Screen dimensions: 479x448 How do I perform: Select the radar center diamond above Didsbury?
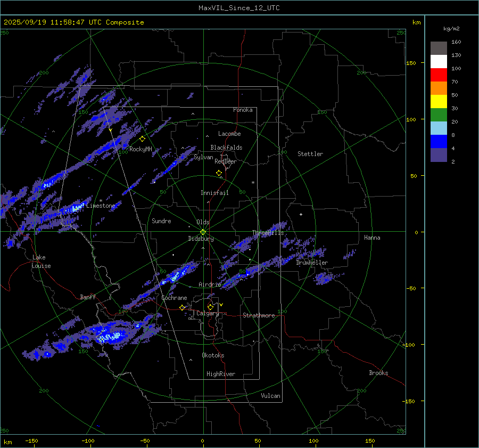pos(203,232)
